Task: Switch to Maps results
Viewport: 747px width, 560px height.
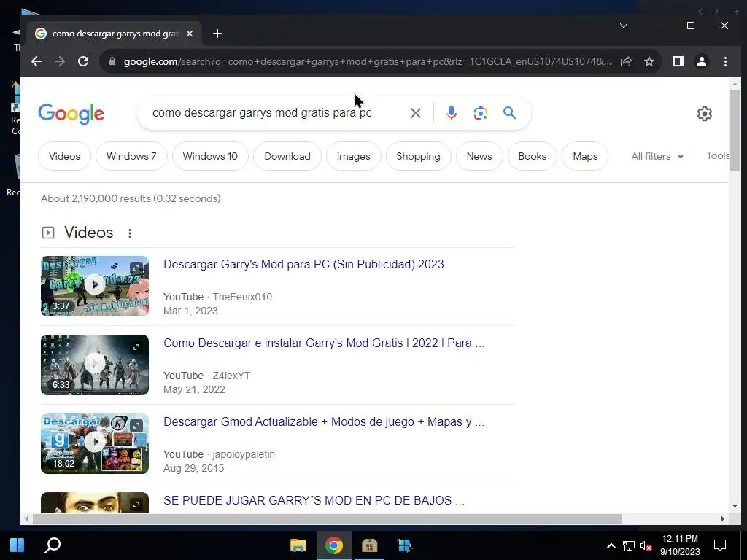Action: 585,156
